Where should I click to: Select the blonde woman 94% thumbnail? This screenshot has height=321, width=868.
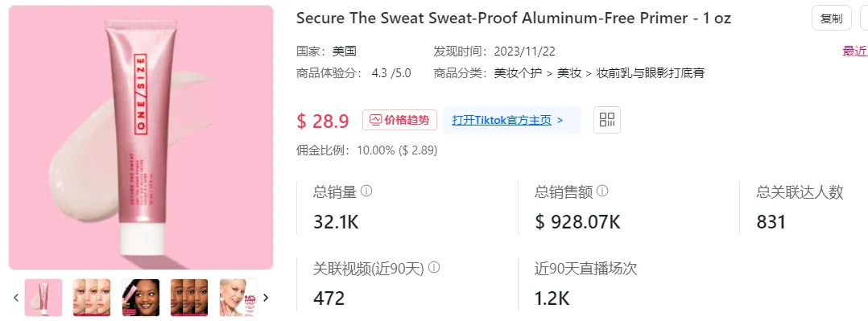click(x=238, y=298)
